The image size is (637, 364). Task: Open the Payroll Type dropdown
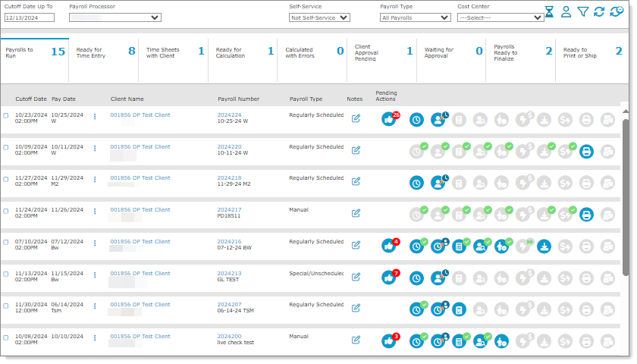click(x=416, y=17)
